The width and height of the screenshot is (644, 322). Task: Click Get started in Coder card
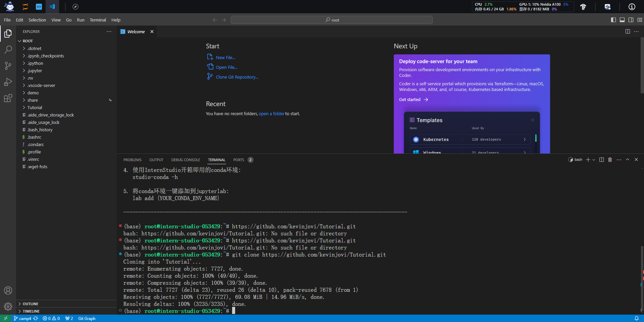414,99
